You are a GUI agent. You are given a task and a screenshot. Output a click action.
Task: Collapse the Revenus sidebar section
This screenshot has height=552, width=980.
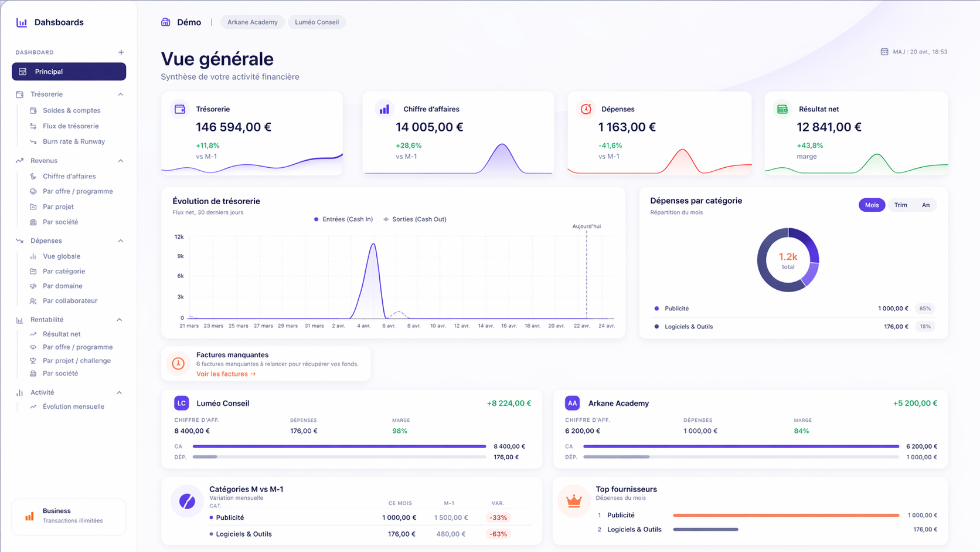click(120, 161)
